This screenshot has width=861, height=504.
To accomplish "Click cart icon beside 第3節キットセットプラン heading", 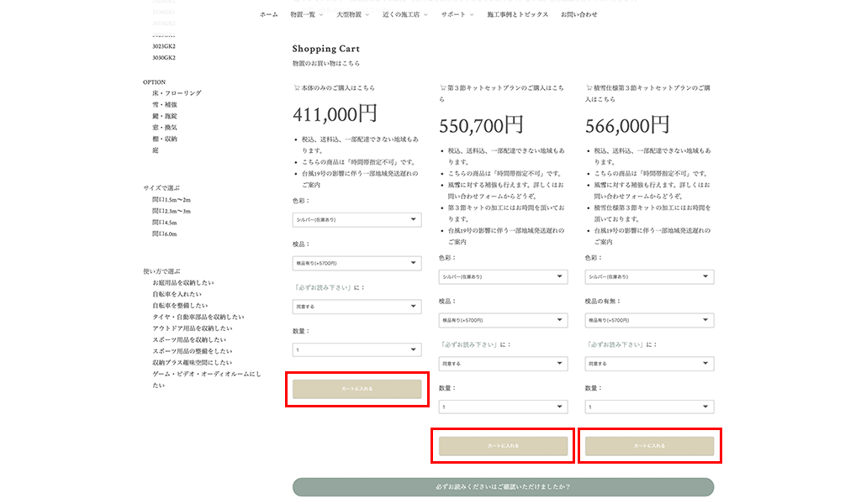I will 442,87.
